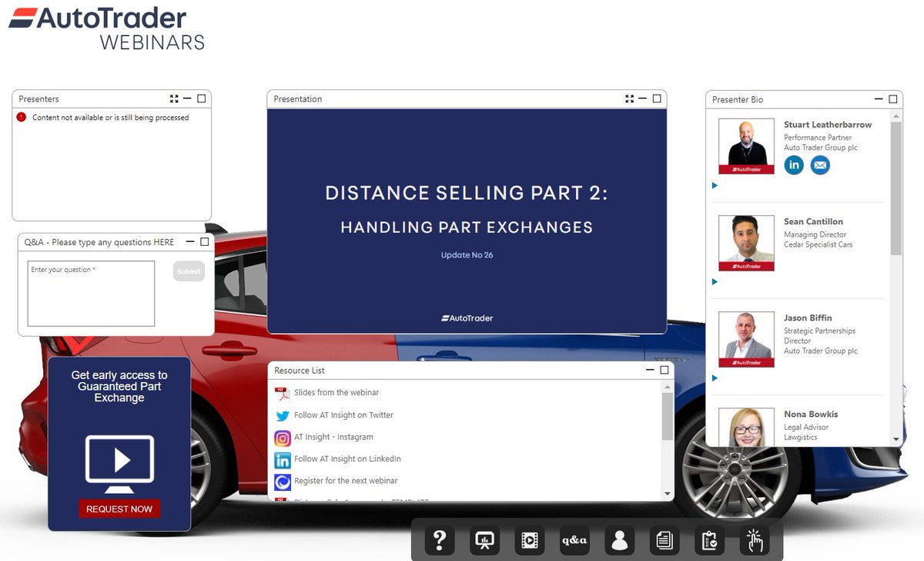The image size is (924, 561).
Task: Open Register for the next webinar link
Action: [346, 481]
